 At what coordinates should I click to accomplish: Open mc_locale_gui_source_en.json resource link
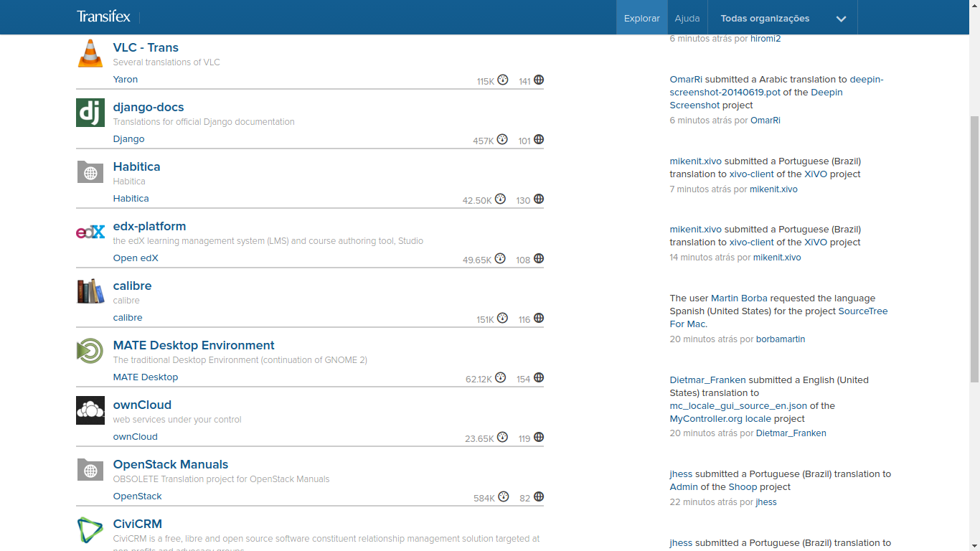(738, 406)
